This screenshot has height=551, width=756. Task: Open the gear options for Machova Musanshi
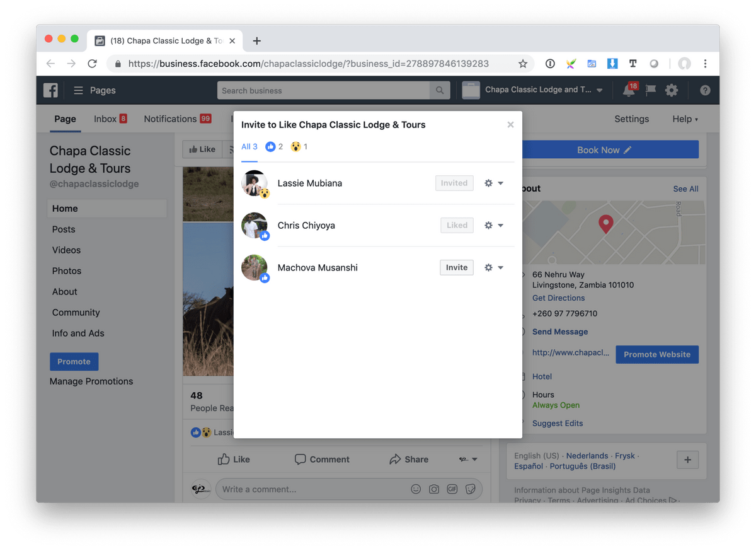click(493, 267)
